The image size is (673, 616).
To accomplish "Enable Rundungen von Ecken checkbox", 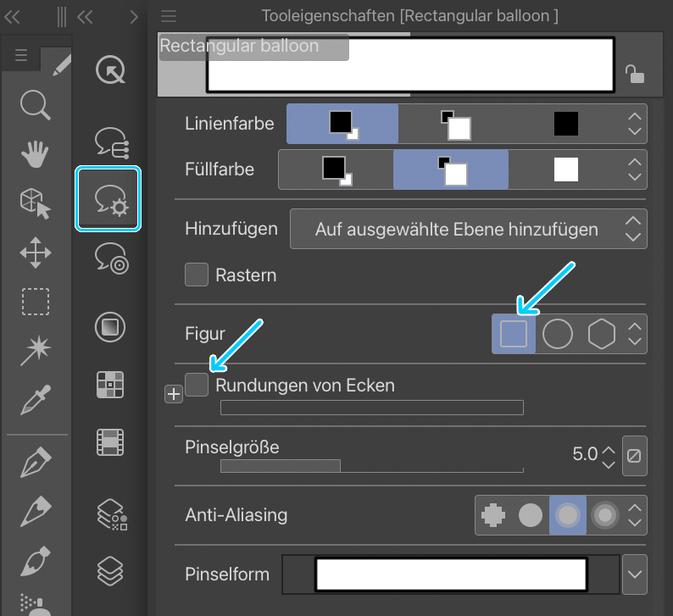I will 197,385.
